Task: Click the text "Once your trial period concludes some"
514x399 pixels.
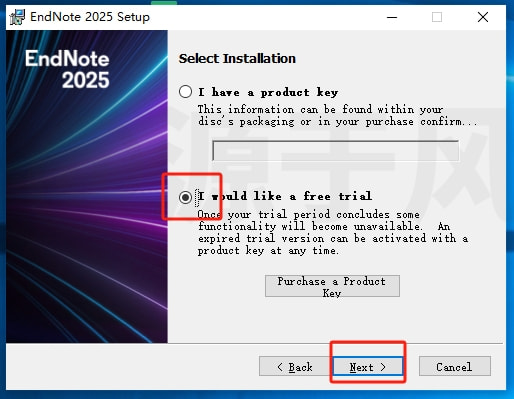Action: (308, 214)
